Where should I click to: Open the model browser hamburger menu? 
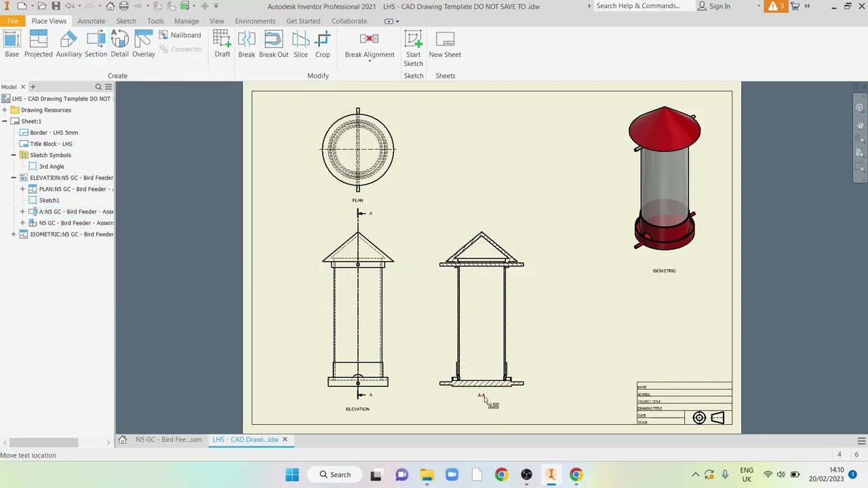pos(108,87)
